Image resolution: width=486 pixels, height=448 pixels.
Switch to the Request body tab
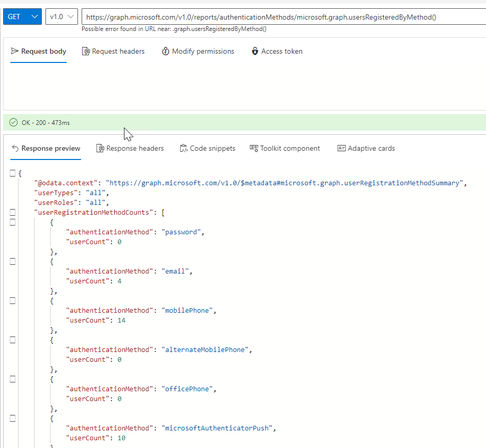click(x=38, y=51)
